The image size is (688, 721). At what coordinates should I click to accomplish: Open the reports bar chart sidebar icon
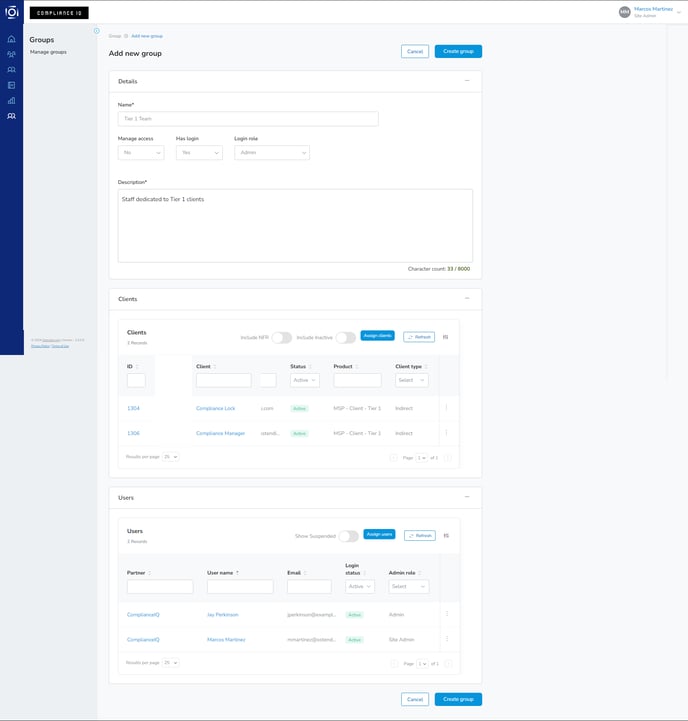pos(11,101)
